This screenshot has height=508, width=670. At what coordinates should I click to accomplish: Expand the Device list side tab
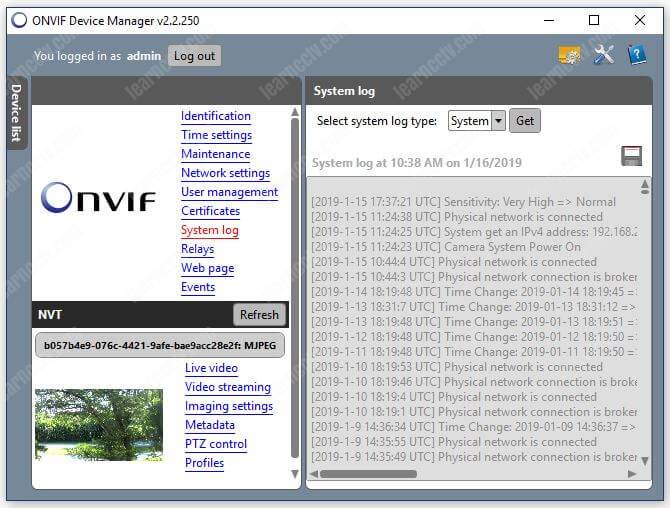coord(17,113)
